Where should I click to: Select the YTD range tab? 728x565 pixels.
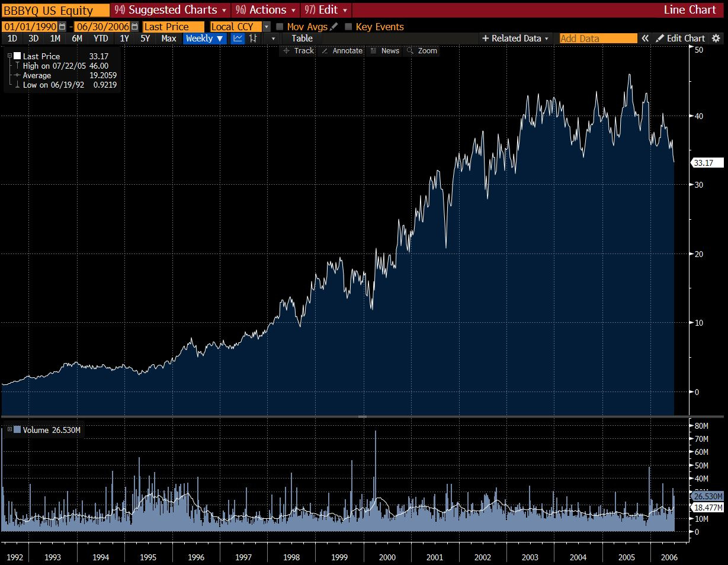(101, 38)
